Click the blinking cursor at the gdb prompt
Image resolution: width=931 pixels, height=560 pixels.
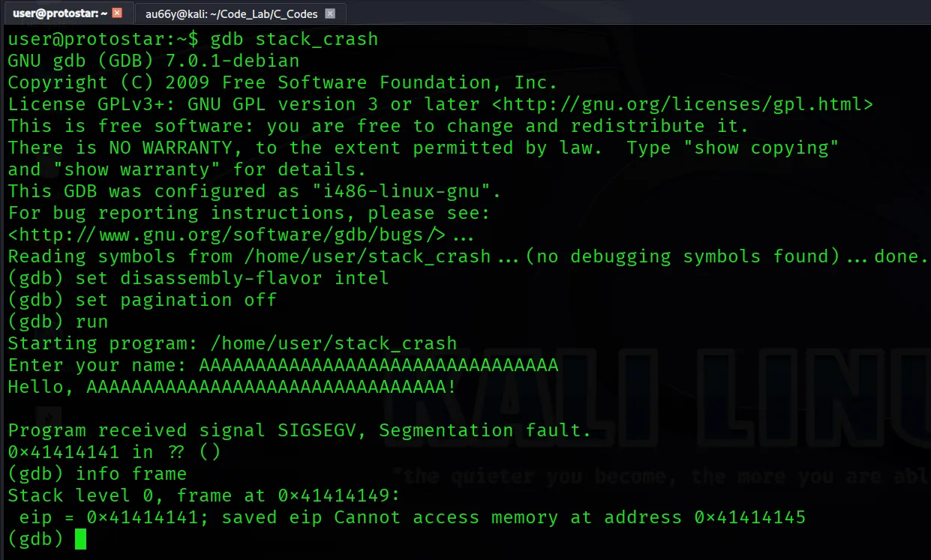click(x=81, y=538)
